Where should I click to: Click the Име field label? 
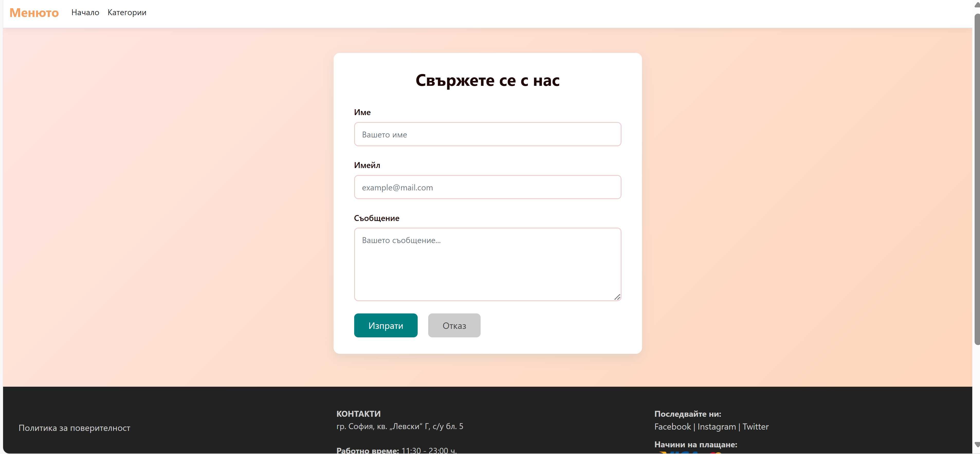tap(362, 112)
